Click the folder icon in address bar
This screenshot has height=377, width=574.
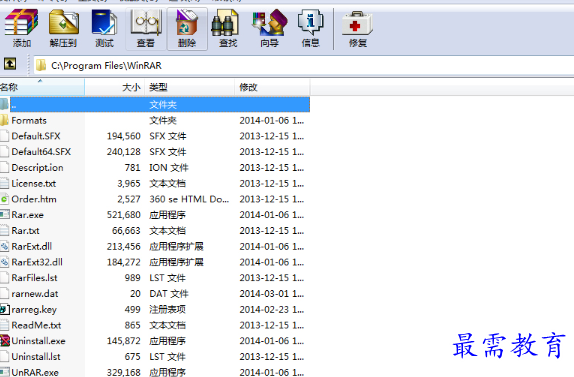click(41, 66)
